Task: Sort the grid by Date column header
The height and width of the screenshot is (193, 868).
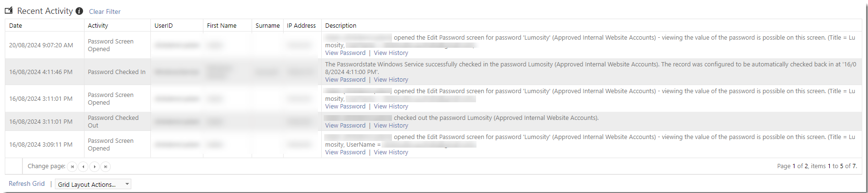Action: click(16, 26)
